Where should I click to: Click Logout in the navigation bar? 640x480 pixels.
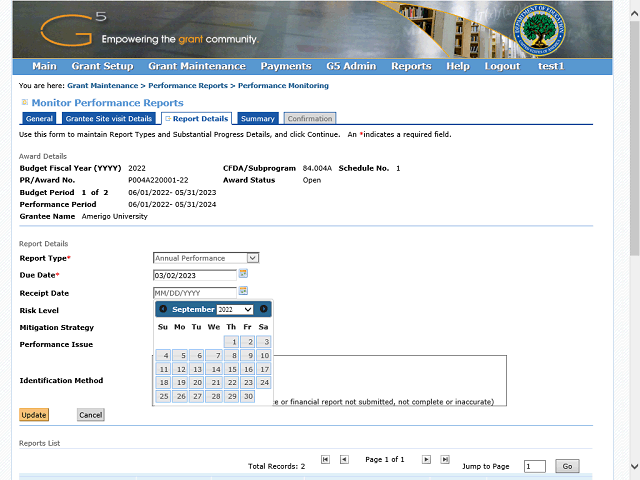coord(502,66)
